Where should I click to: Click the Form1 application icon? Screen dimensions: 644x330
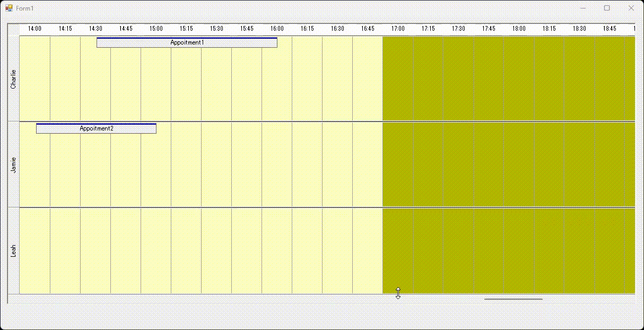(x=8, y=8)
